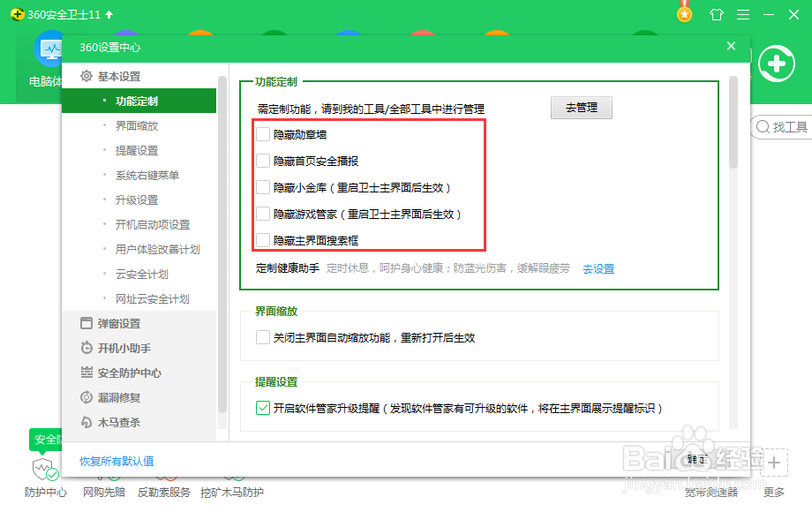The image size is (812, 512).
Task: Click 反勒索服务 in main window
Action: click(x=163, y=492)
